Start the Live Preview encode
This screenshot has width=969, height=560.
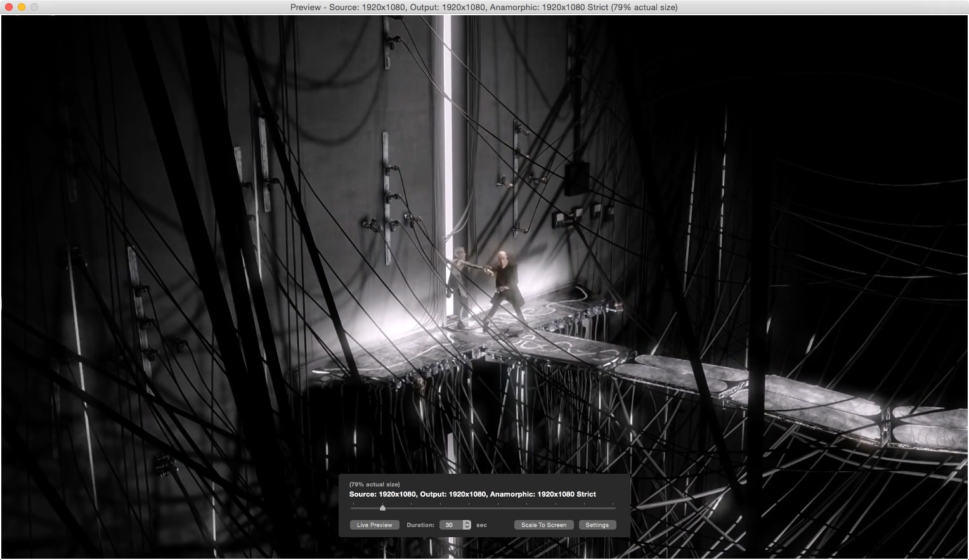[374, 525]
